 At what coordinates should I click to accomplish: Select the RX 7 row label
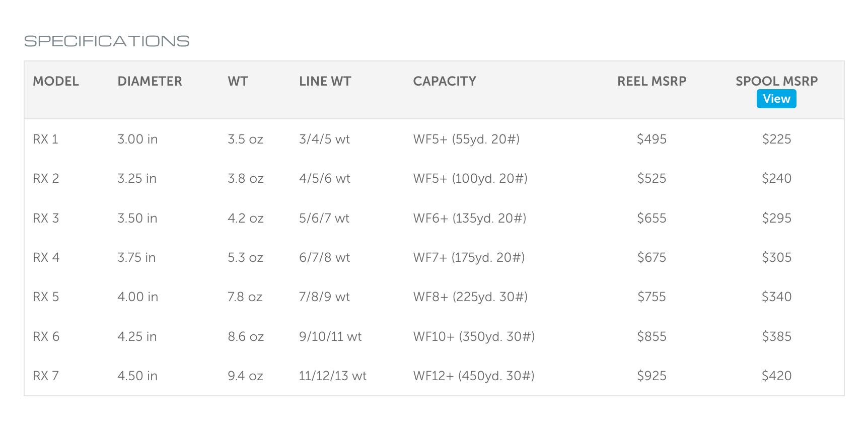pos(46,376)
